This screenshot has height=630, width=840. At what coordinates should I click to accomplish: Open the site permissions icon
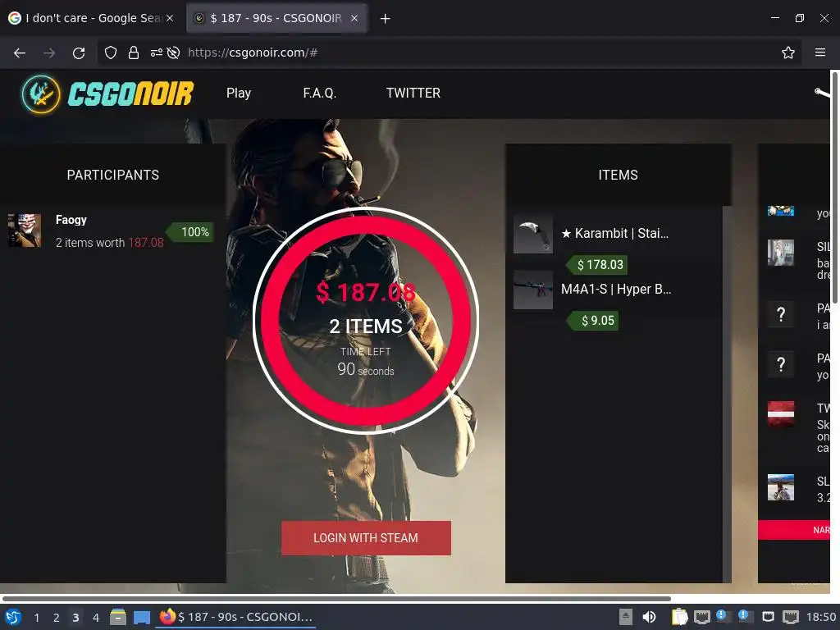point(157,52)
